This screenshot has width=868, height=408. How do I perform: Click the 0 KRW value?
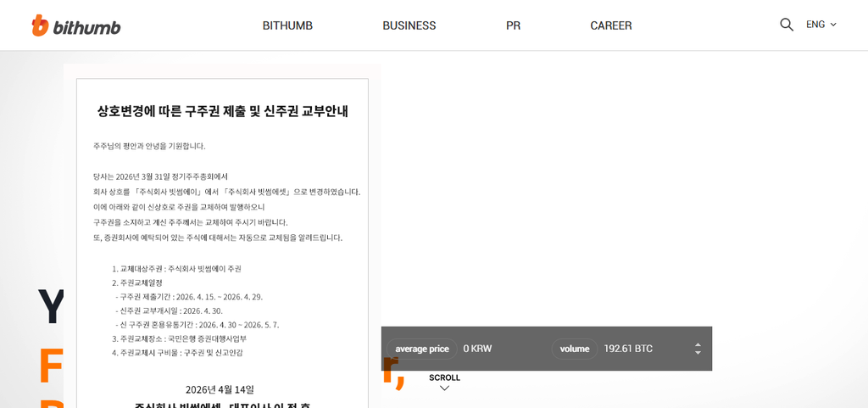(477, 349)
